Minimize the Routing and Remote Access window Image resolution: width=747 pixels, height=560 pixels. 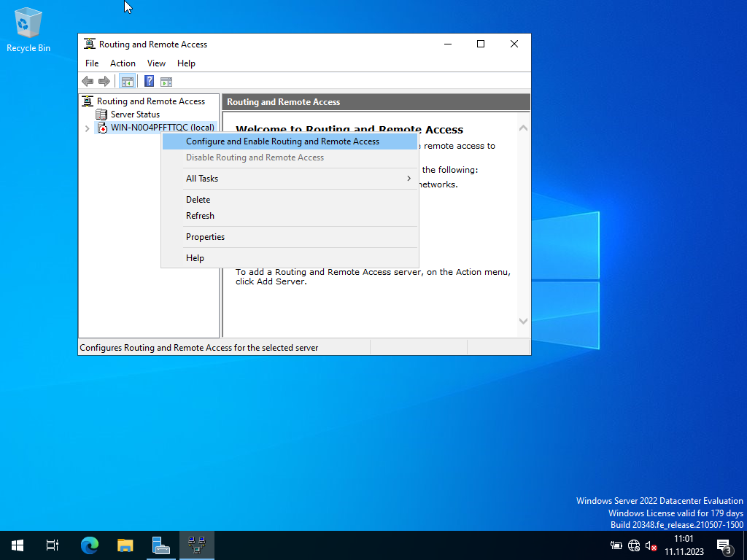(x=448, y=44)
